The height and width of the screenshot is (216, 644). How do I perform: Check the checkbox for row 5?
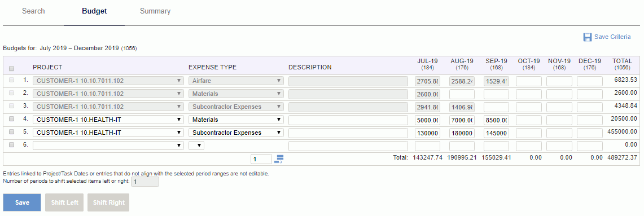pos(11,132)
